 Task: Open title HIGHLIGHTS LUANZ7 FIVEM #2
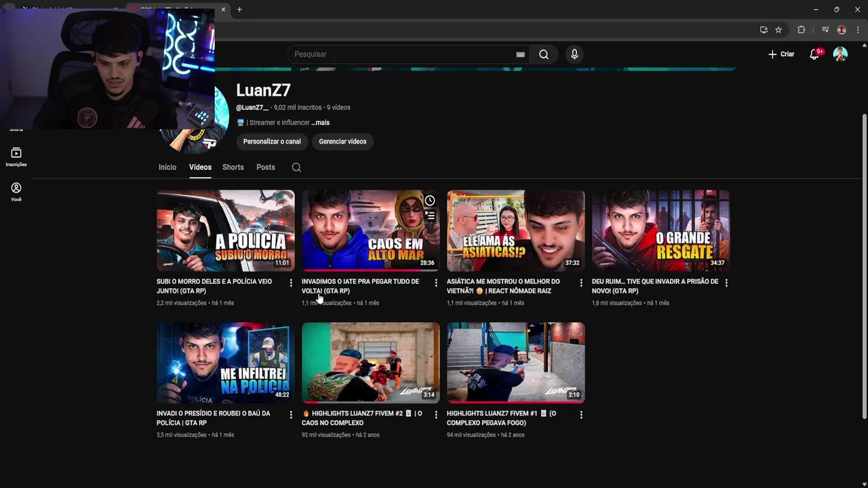[362, 418]
